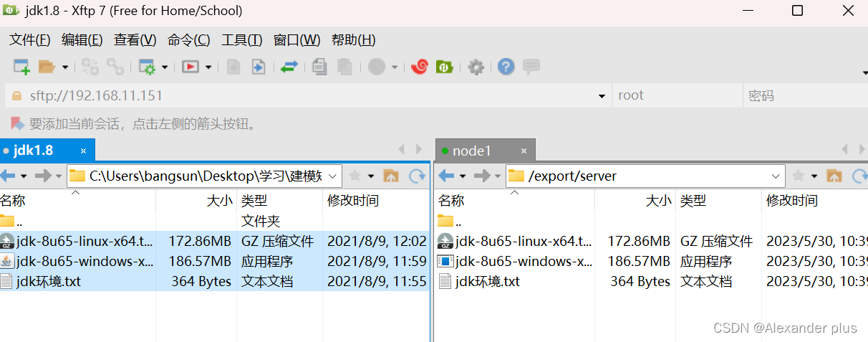Open local pane bookmarks star
The height and width of the screenshot is (342, 868).
point(354,176)
